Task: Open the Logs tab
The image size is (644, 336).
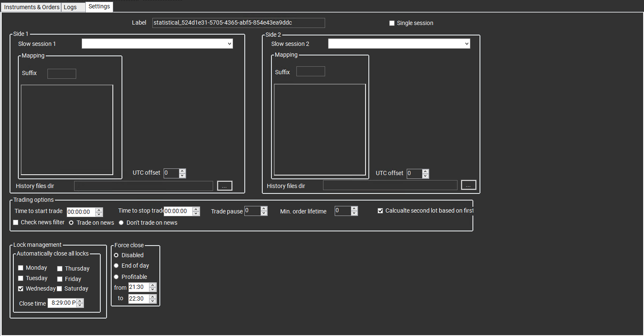Action: [70, 7]
